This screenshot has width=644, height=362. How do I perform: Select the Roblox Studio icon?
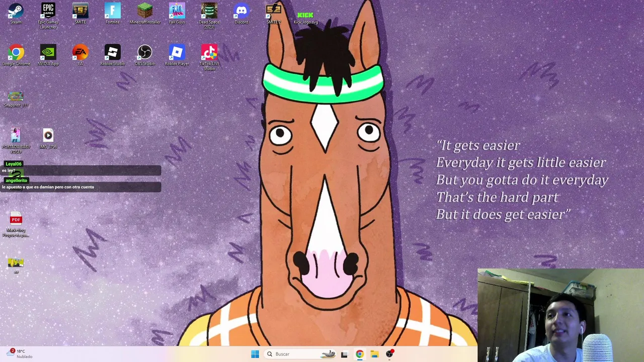click(x=112, y=55)
